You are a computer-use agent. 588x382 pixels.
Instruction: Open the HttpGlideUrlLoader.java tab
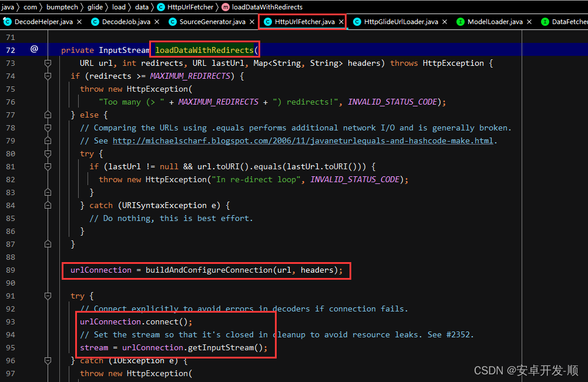pos(401,22)
